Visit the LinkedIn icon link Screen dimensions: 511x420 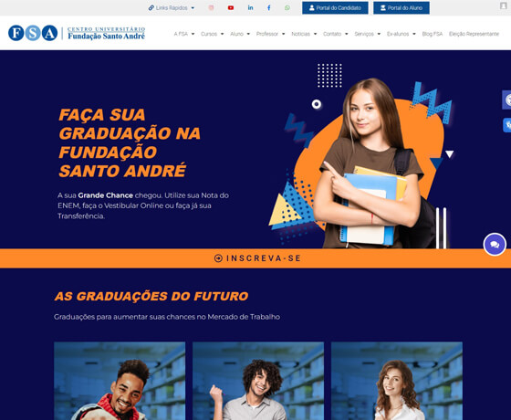pyautogui.click(x=250, y=8)
